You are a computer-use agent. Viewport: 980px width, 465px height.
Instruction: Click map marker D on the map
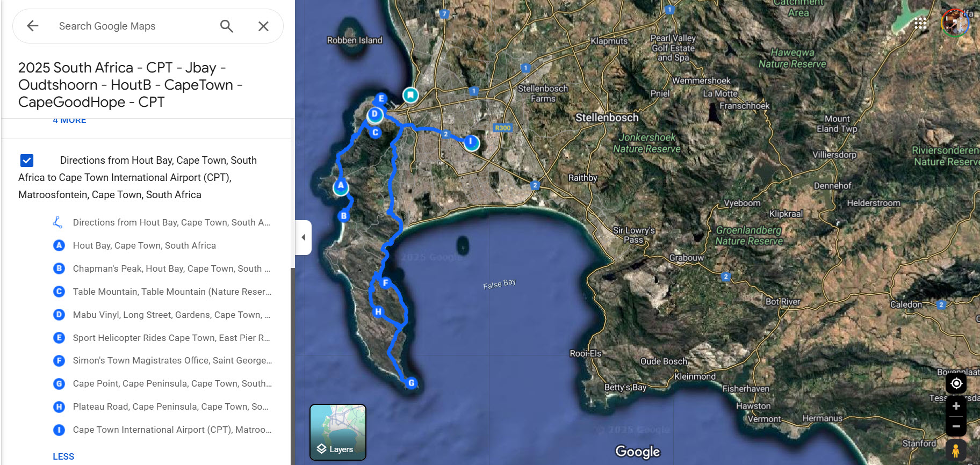(375, 114)
